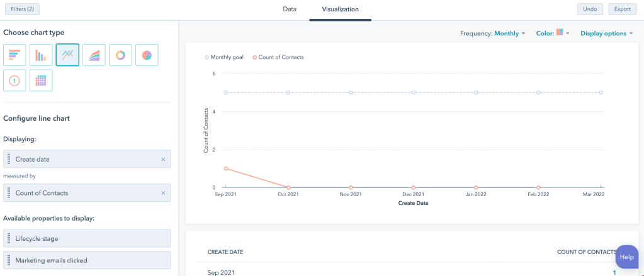Select the donut chart type

120,55
